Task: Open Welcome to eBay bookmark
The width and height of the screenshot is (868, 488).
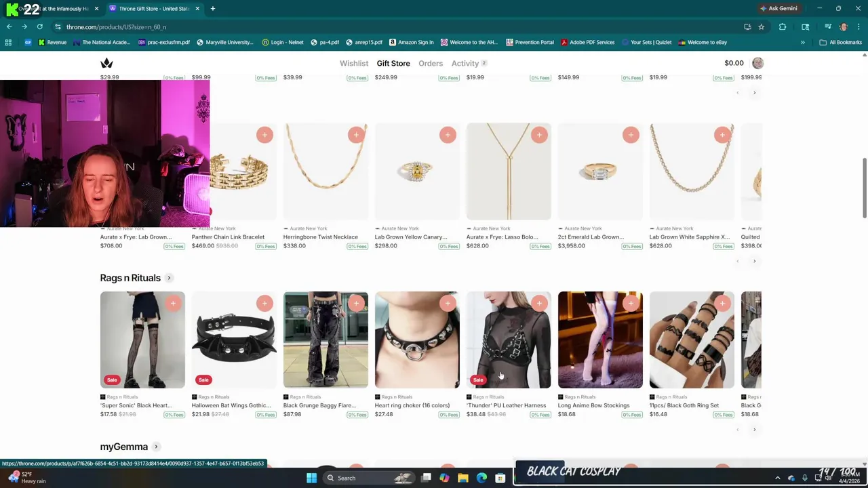Action: [x=702, y=42]
